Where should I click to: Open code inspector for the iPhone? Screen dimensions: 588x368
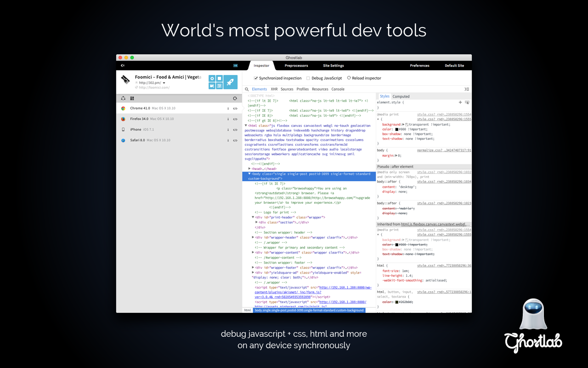pos(235,130)
